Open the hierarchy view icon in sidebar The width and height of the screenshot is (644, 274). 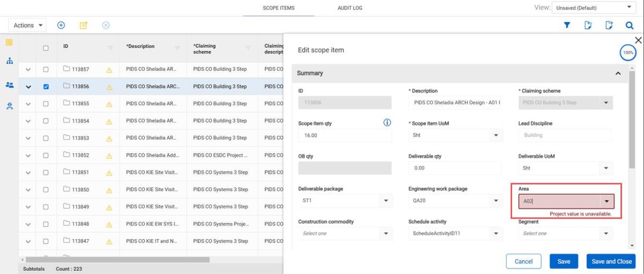(x=9, y=61)
